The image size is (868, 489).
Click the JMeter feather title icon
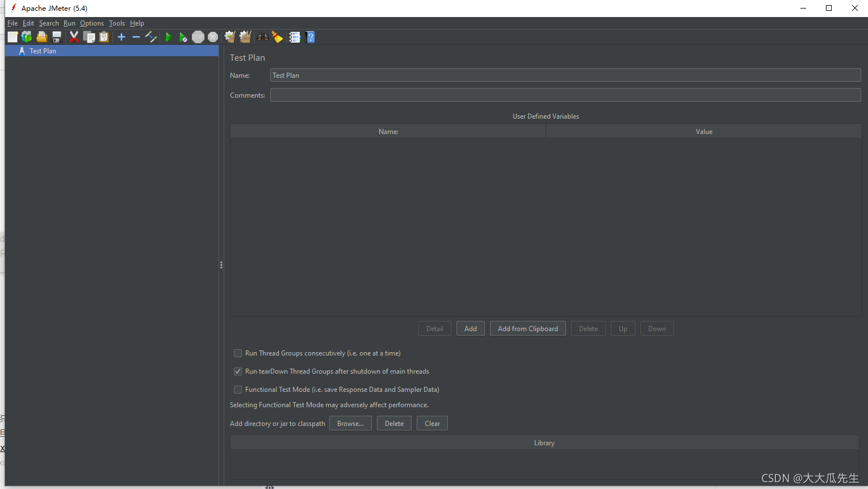coord(14,8)
